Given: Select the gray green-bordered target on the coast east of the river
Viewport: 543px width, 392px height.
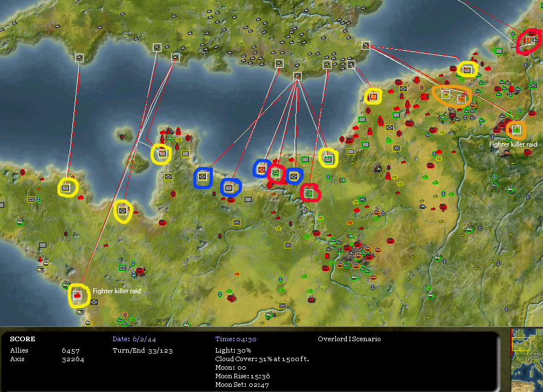Looking at the screenshot, I should [329, 159].
